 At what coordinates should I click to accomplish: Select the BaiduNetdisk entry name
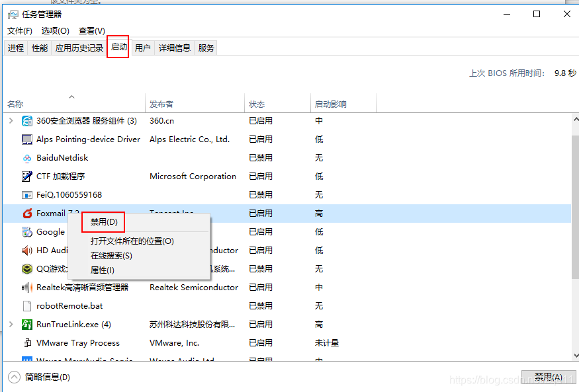[x=62, y=158]
